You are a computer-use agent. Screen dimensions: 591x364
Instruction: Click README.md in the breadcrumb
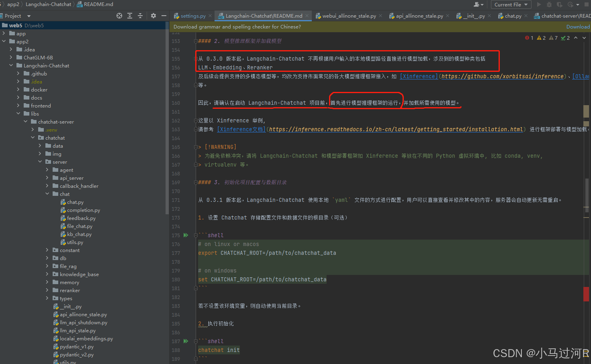point(96,4)
